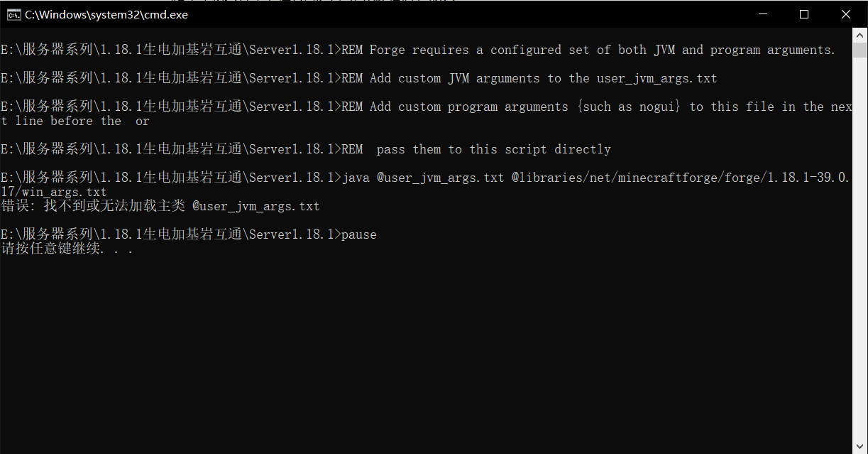Click the "请按任意键继续" prompt line
Viewport: 868px width, 454px height.
tap(67, 249)
